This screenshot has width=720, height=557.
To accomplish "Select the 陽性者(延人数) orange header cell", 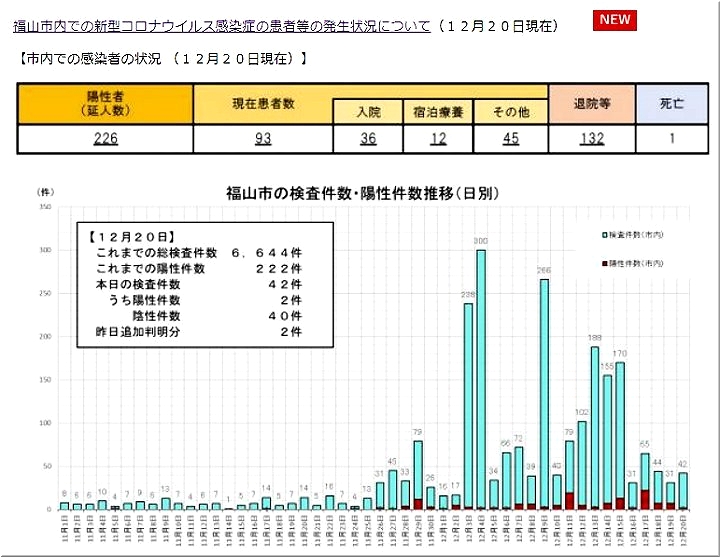I will coord(105,104).
